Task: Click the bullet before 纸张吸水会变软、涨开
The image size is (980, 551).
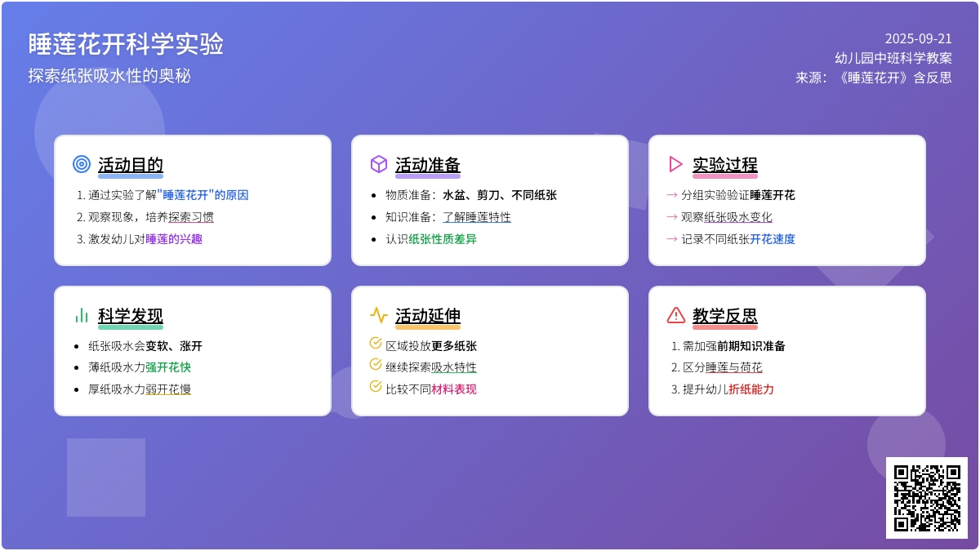Action: coord(78,345)
